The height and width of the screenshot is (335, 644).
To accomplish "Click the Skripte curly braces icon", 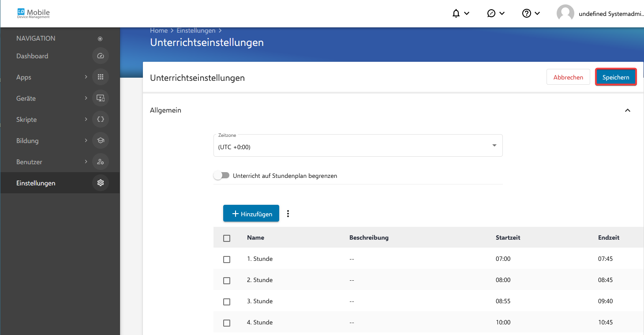I will [101, 120].
